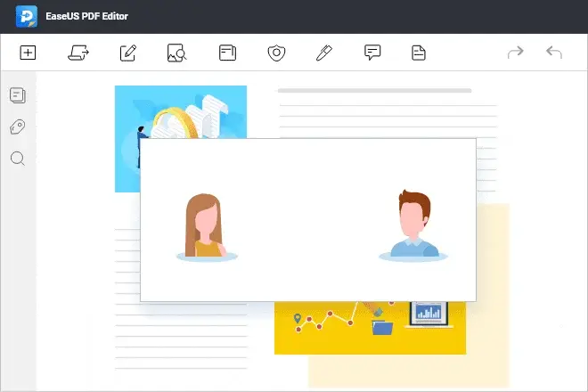Click the redo arrow
The image size is (588, 392).
point(515,53)
